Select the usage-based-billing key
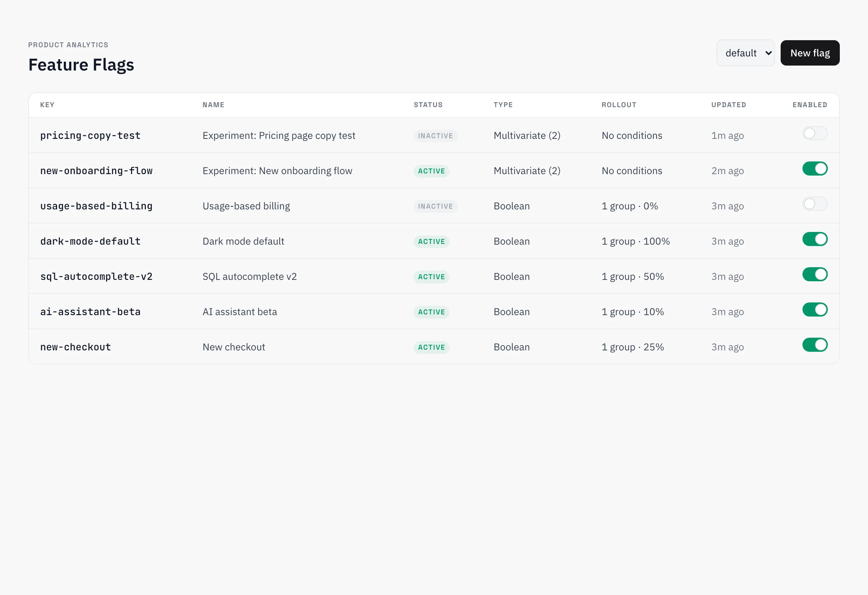 97,206
